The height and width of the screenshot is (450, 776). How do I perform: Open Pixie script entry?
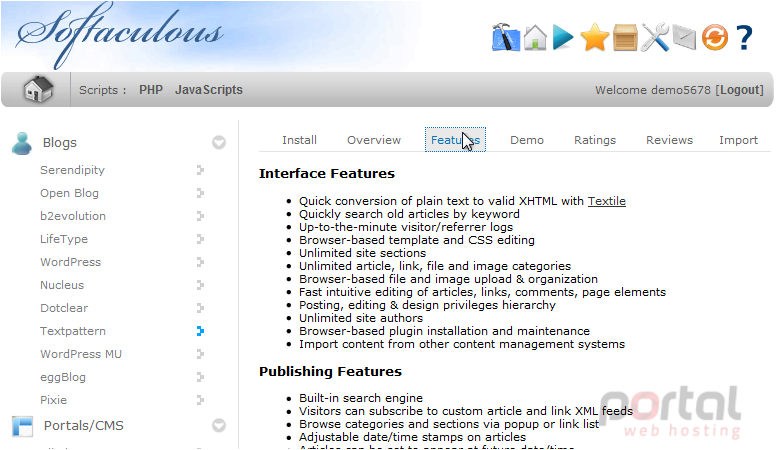(53, 400)
